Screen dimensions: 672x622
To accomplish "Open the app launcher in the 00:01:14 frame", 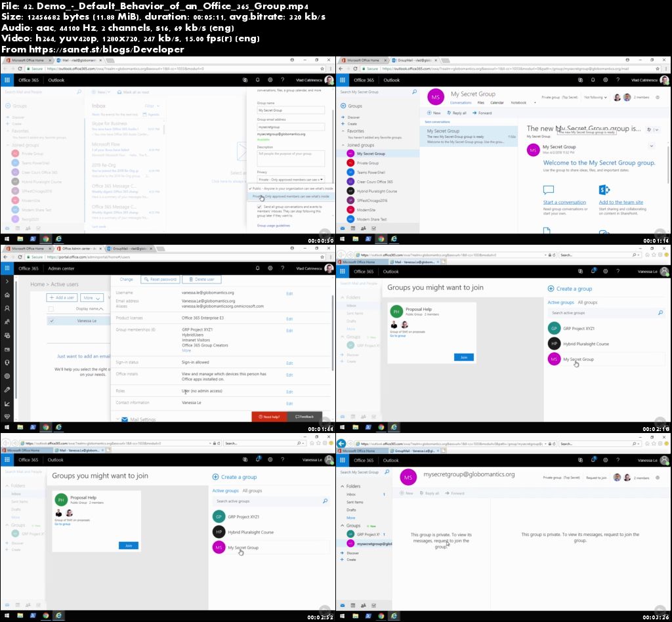I will tap(343, 80).
